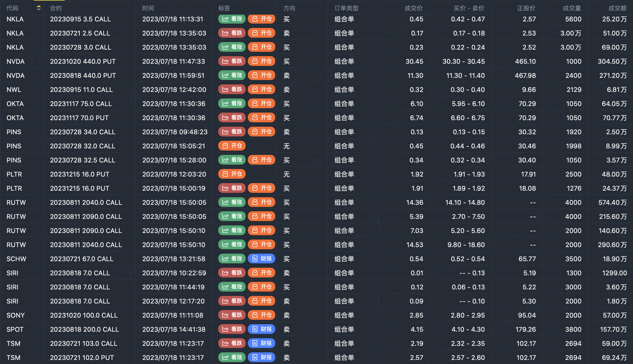Click 开仓 tag on OKTA 75.0 CALL row

tap(262, 104)
